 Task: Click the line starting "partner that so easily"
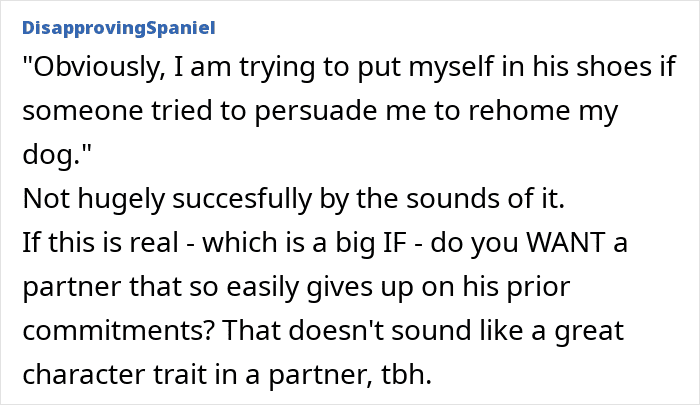point(296,286)
